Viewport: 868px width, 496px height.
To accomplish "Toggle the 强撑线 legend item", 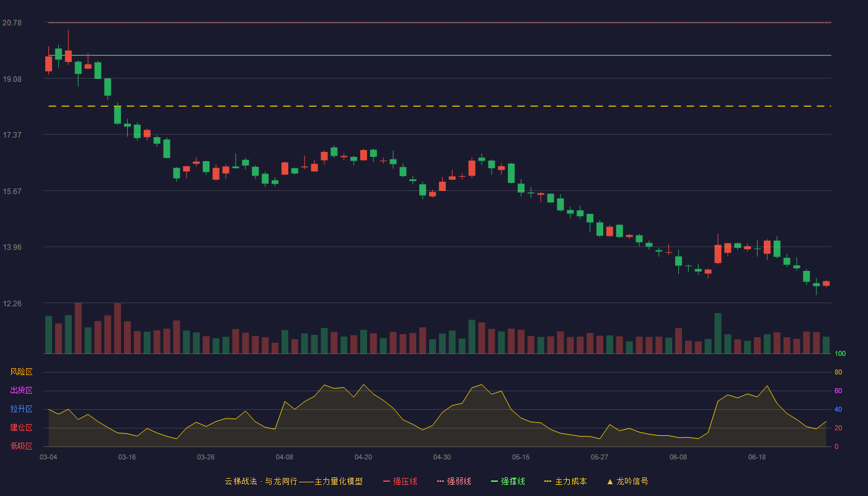I will [x=508, y=481].
